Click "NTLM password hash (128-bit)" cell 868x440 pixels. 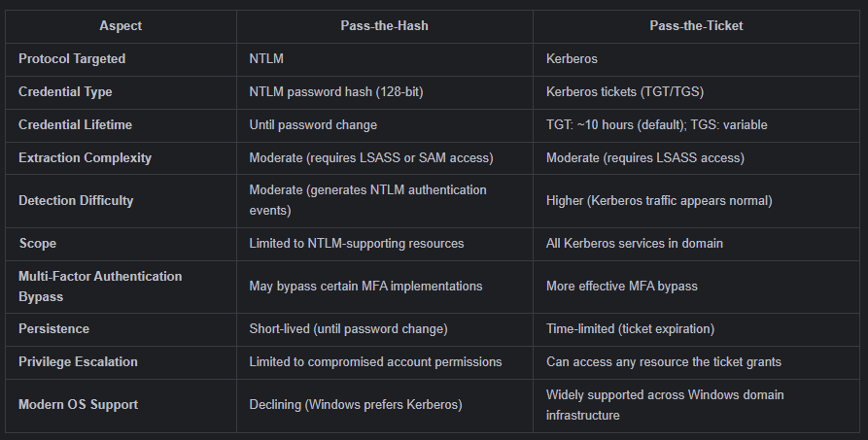pyautogui.click(x=335, y=92)
